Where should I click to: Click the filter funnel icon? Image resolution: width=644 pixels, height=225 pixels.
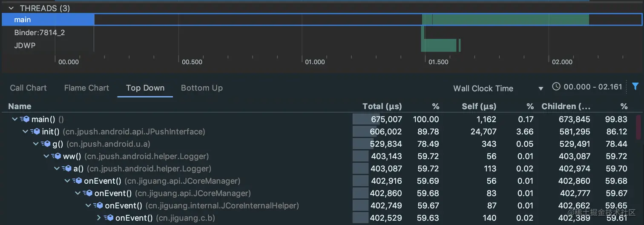coord(635,86)
